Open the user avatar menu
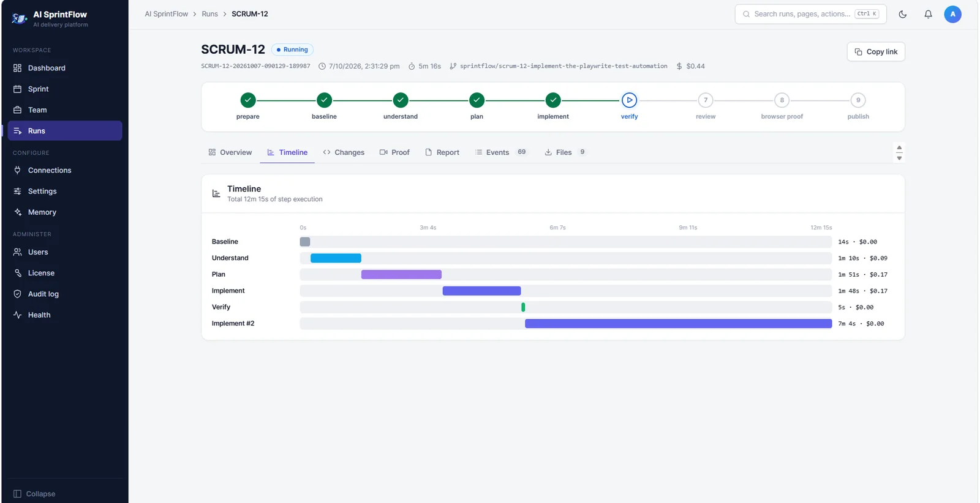980x503 pixels. (952, 14)
